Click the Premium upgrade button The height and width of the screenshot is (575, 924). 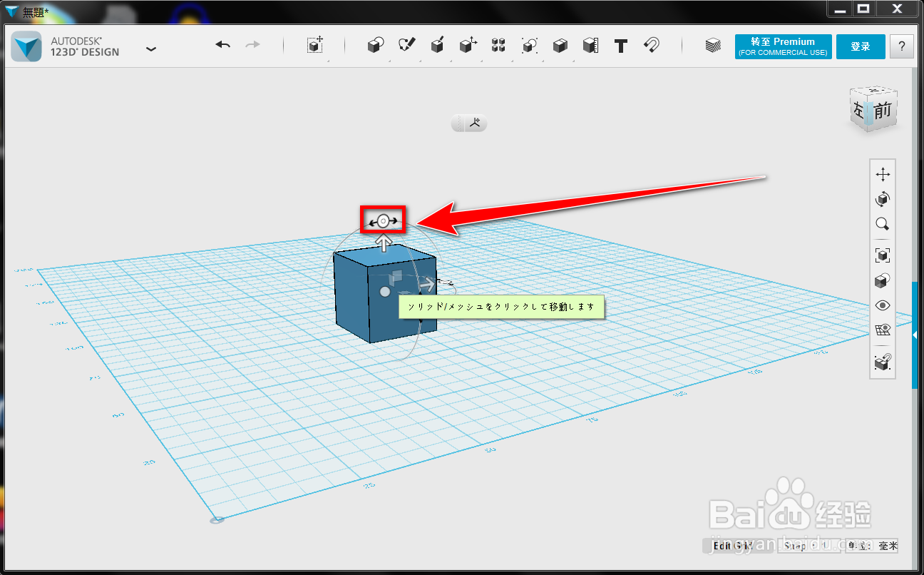tap(783, 46)
